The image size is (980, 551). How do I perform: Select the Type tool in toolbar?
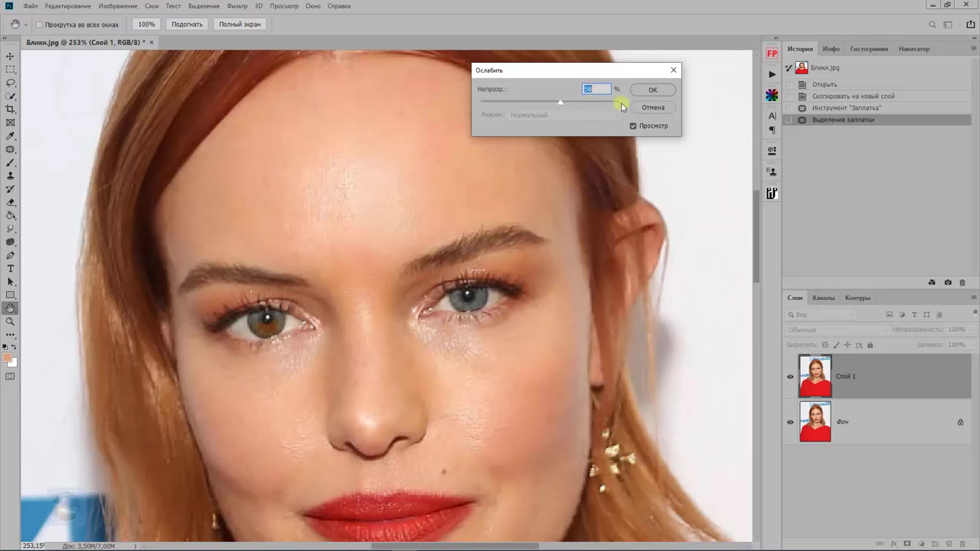[11, 269]
